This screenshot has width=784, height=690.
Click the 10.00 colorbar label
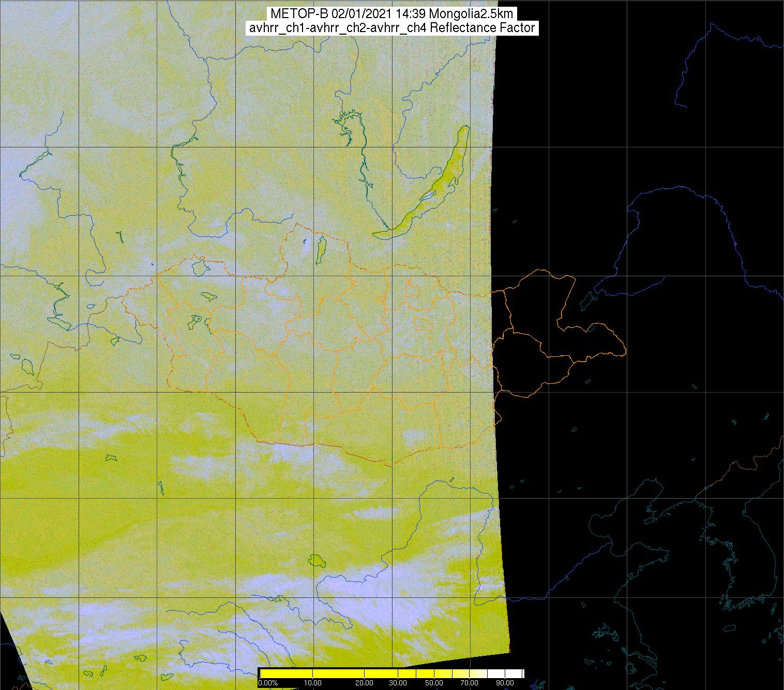[313, 683]
